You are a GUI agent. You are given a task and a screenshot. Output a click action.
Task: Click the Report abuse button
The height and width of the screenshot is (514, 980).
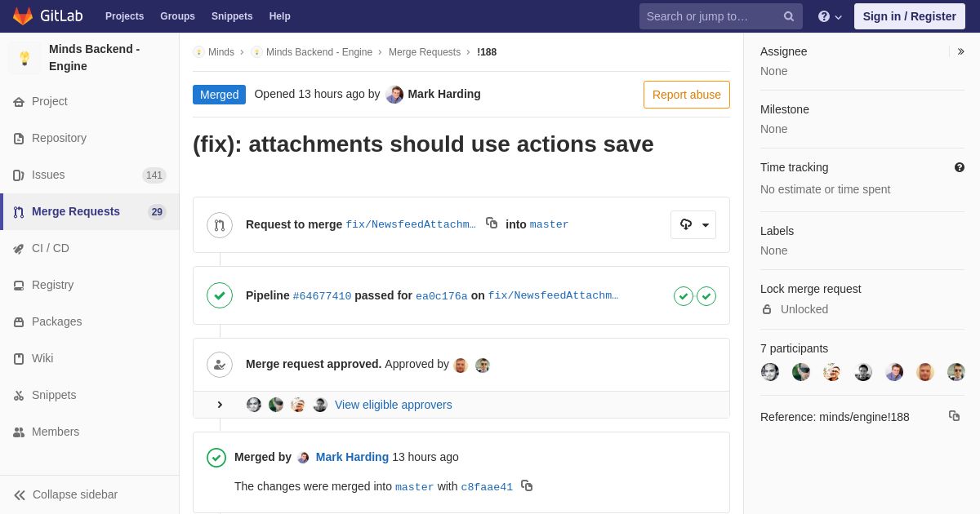pos(686,95)
